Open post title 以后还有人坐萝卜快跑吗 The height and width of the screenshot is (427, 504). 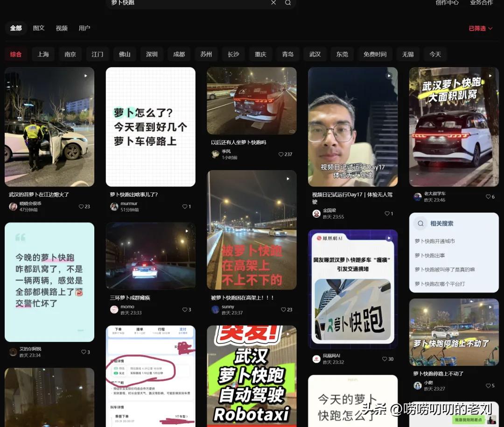click(238, 142)
